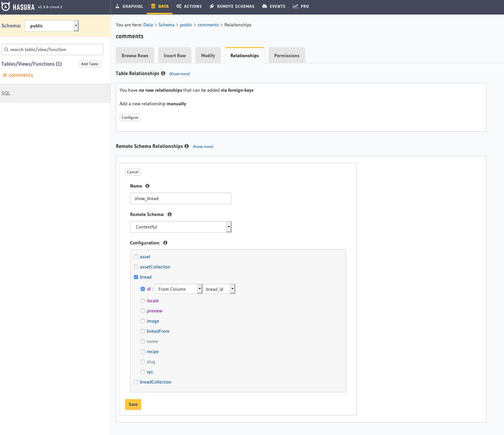The height and width of the screenshot is (435, 504).
Task: Click the Configuration info icon
Action: click(165, 243)
